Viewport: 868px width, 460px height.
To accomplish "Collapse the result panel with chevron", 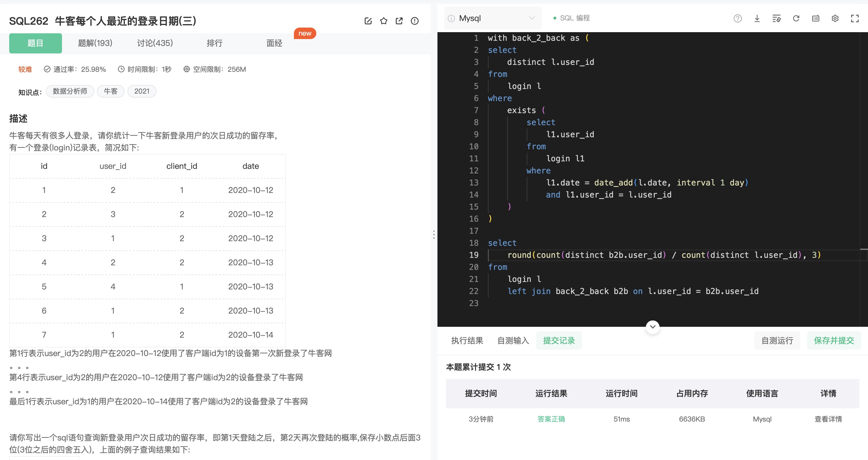I will [652, 326].
